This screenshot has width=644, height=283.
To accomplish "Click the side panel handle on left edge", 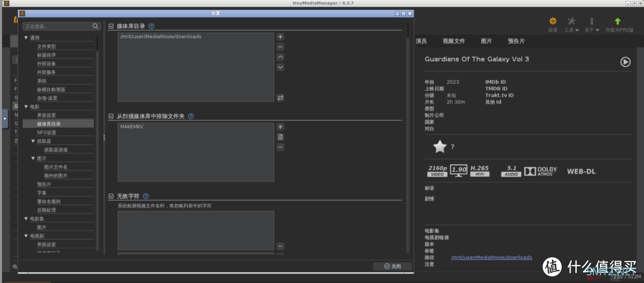I will tap(5, 118).
